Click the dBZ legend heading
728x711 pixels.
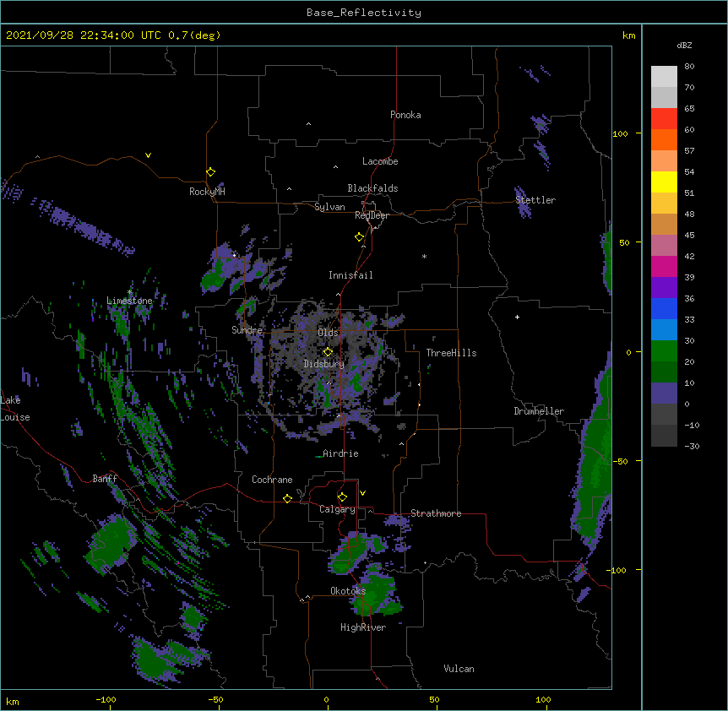[x=684, y=45]
